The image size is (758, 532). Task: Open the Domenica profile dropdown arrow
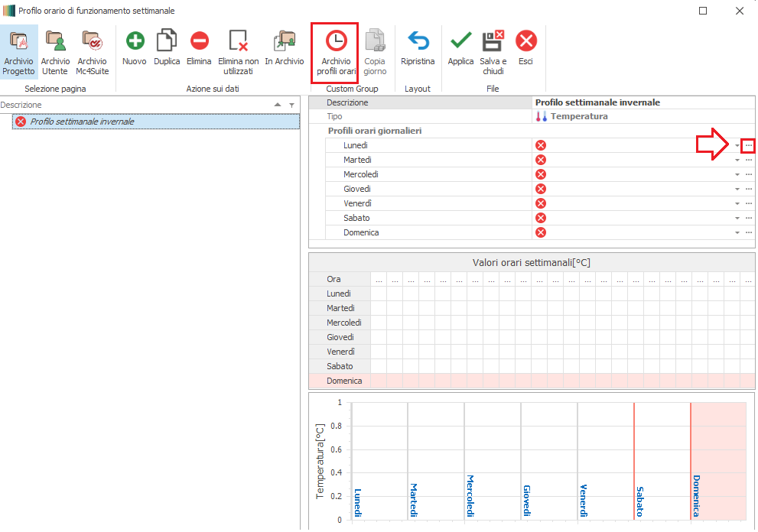click(737, 232)
